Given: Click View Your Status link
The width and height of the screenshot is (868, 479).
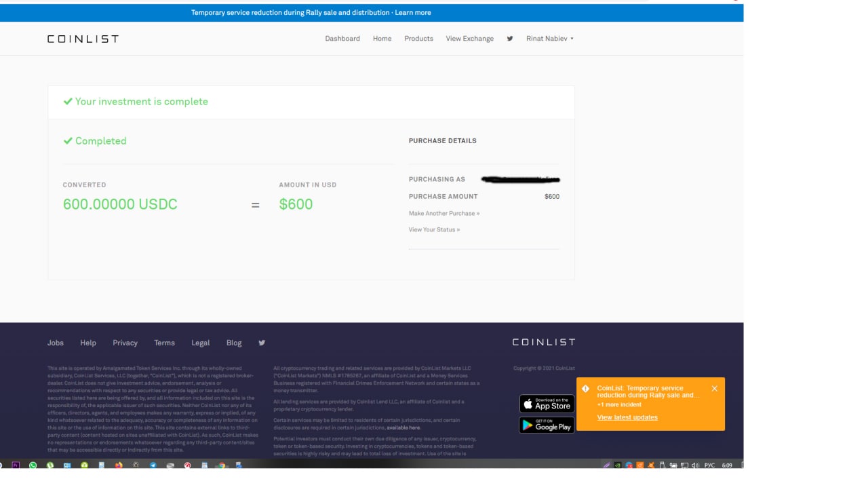Looking at the screenshot, I should tap(434, 229).
